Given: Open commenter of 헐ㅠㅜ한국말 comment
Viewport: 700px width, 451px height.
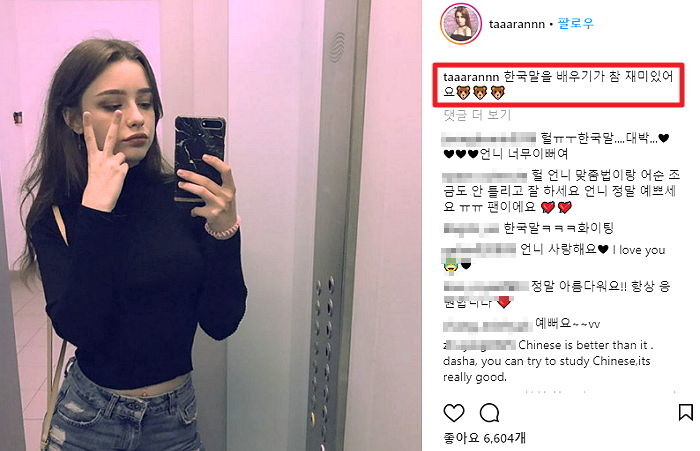Looking at the screenshot, I should pyautogui.click(x=489, y=138).
